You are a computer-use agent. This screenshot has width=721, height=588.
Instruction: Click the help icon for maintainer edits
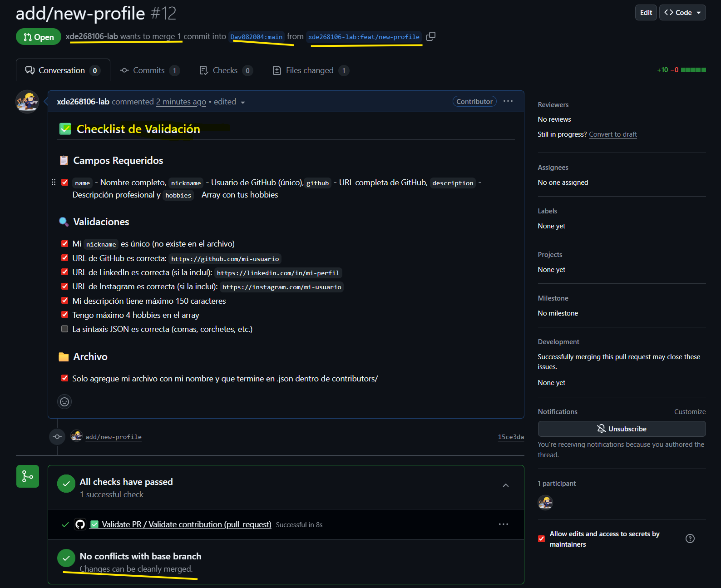point(690,539)
